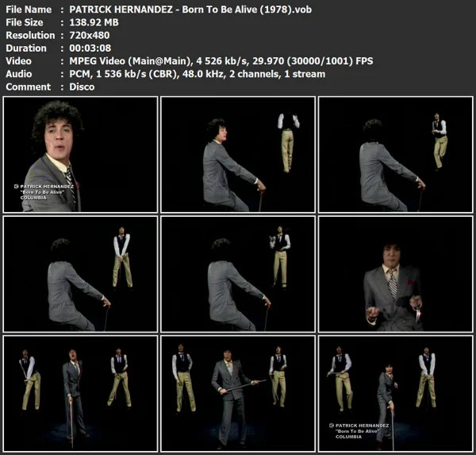Click the PCM audio details line
476x455 pixels.
click(x=198, y=74)
